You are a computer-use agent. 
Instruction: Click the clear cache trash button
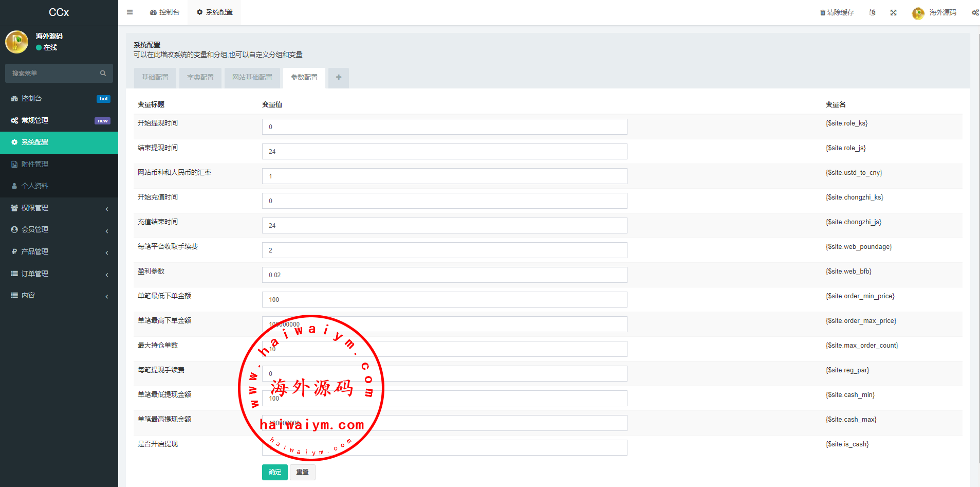[837, 12]
